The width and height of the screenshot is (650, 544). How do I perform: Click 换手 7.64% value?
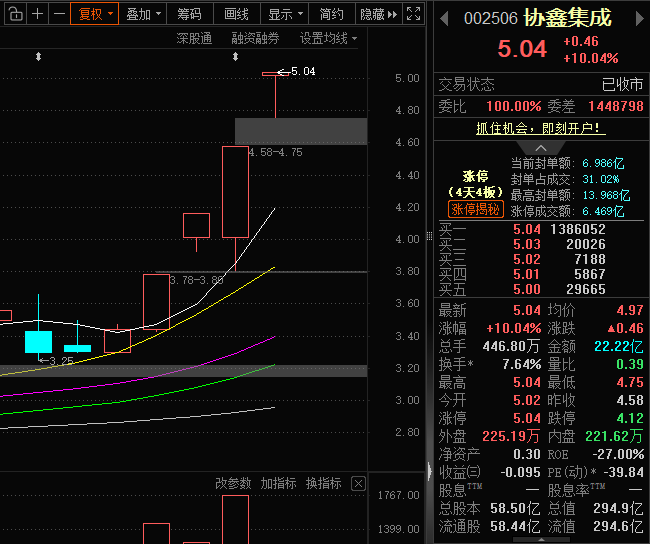point(521,364)
